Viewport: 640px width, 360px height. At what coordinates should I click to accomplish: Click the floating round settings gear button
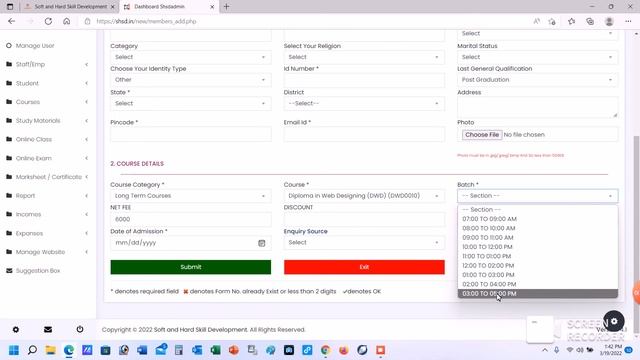(x=614, y=321)
